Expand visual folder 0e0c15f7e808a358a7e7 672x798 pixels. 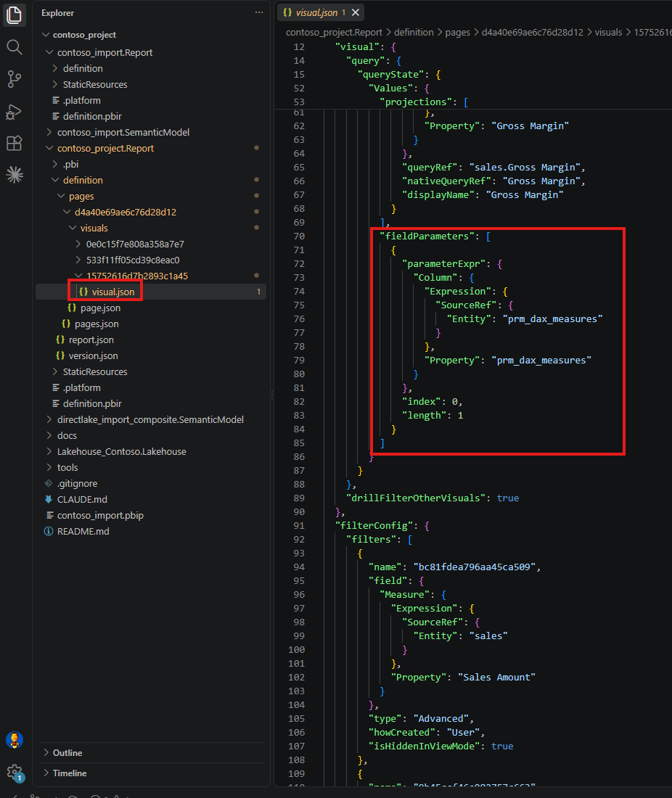pos(135,244)
